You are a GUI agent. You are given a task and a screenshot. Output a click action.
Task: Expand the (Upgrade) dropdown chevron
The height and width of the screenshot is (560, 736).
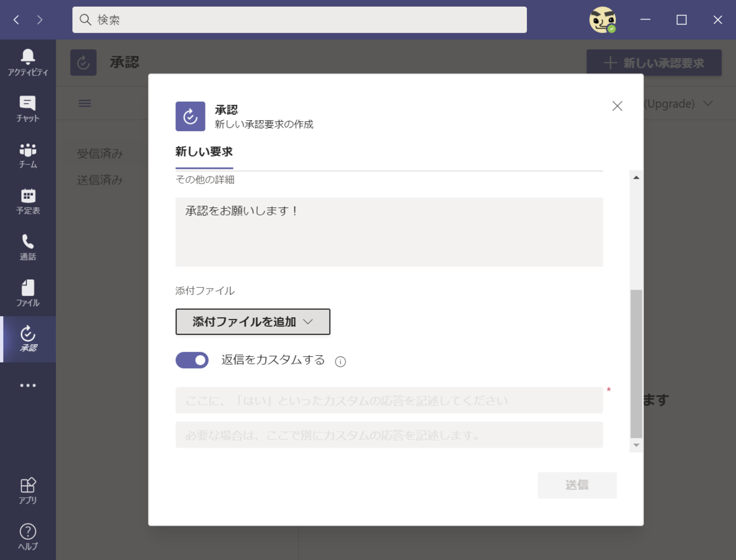(708, 103)
